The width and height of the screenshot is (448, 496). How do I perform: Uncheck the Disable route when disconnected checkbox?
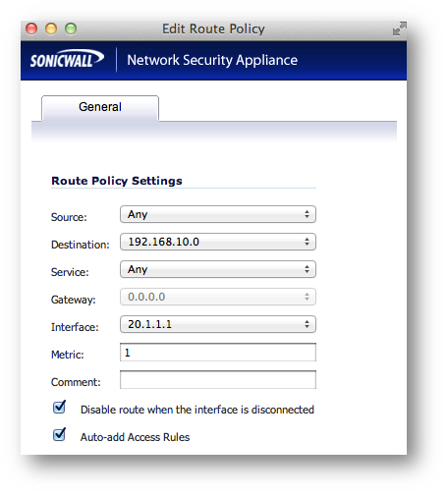(x=59, y=408)
